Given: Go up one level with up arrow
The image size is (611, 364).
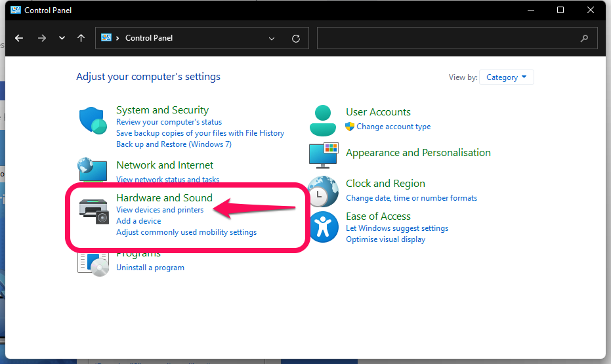Looking at the screenshot, I should 81,38.
